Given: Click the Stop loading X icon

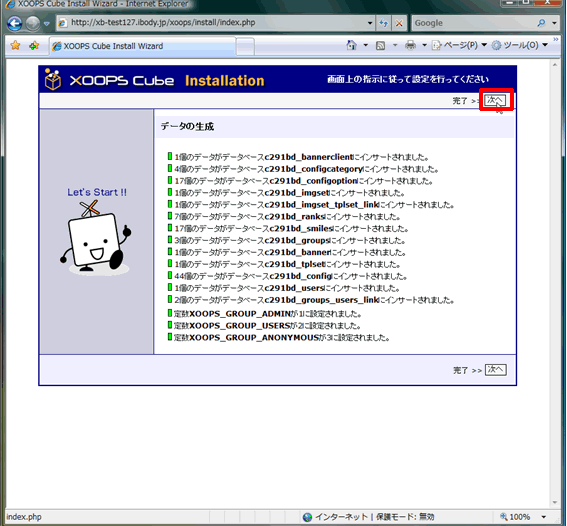Looking at the screenshot, I should [399, 23].
